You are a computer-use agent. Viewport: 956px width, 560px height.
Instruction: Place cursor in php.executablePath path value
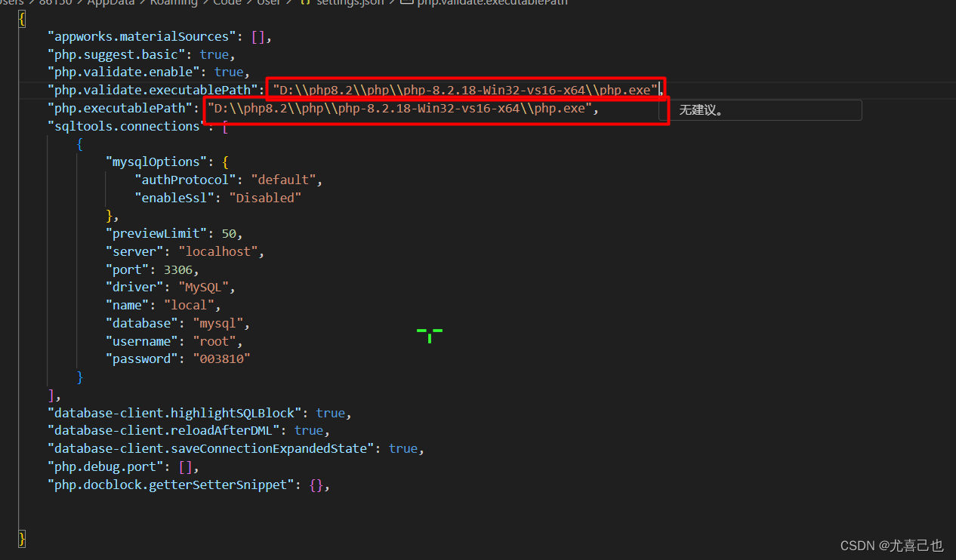pyautogui.click(x=399, y=108)
